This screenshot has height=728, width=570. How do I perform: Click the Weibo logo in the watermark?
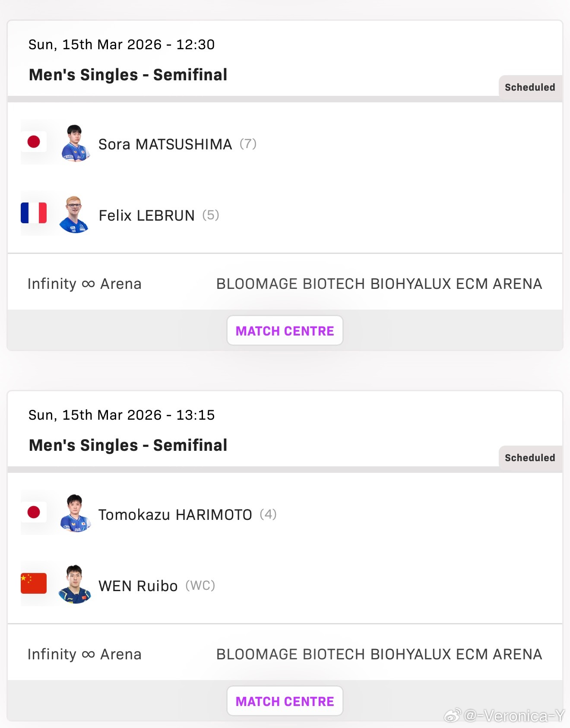(x=453, y=716)
